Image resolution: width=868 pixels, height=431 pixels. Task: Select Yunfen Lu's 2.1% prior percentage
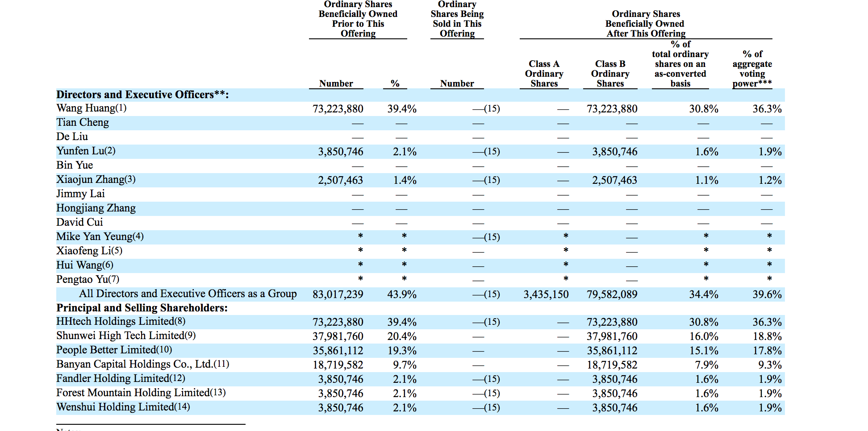(x=405, y=152)
